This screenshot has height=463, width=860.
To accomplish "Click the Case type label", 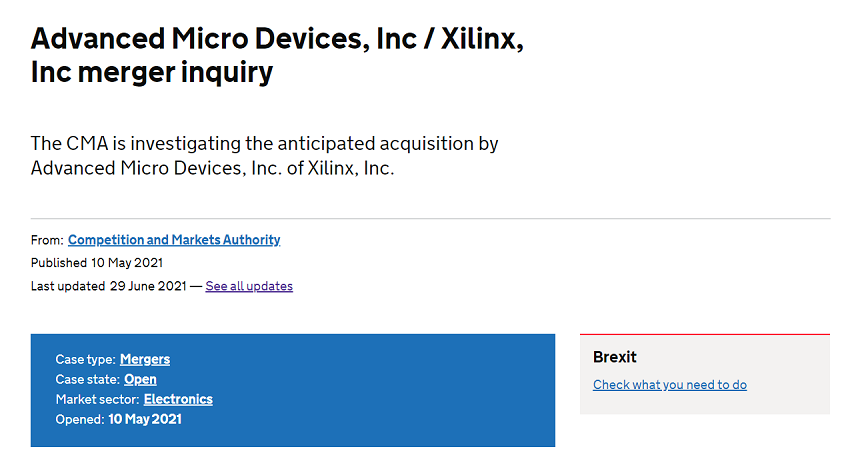I will pos(86,359).
